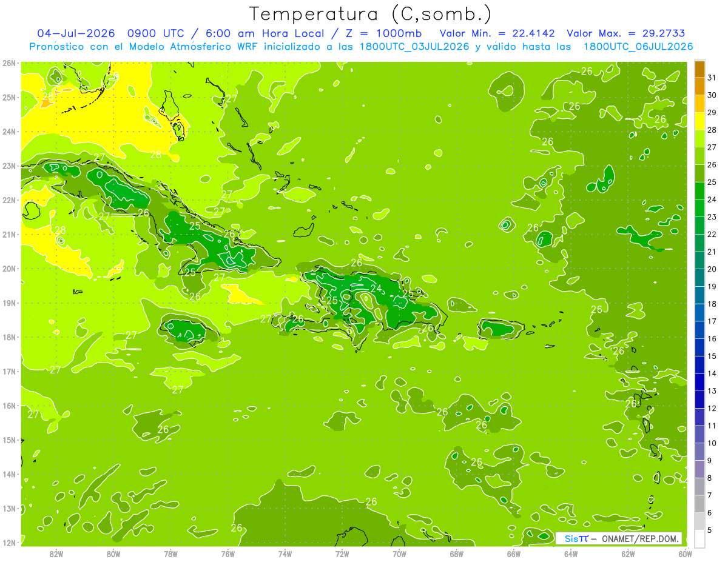Viewport: 728px width, 562px height.
Task: Select the "Valor Max. = 29.2733" text
Action: coord(626,33)
